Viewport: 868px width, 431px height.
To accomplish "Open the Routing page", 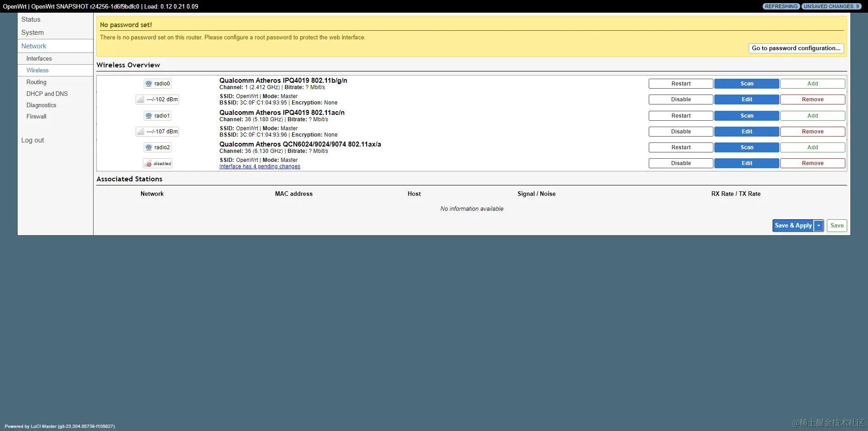I will [x=36, y=82].
